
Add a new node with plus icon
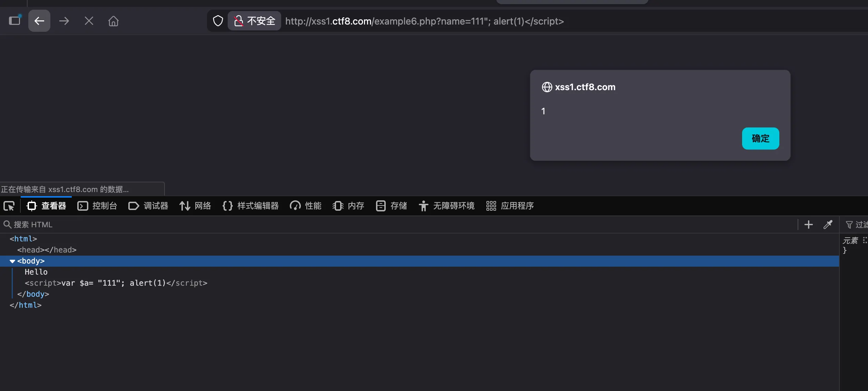[808, 225]
